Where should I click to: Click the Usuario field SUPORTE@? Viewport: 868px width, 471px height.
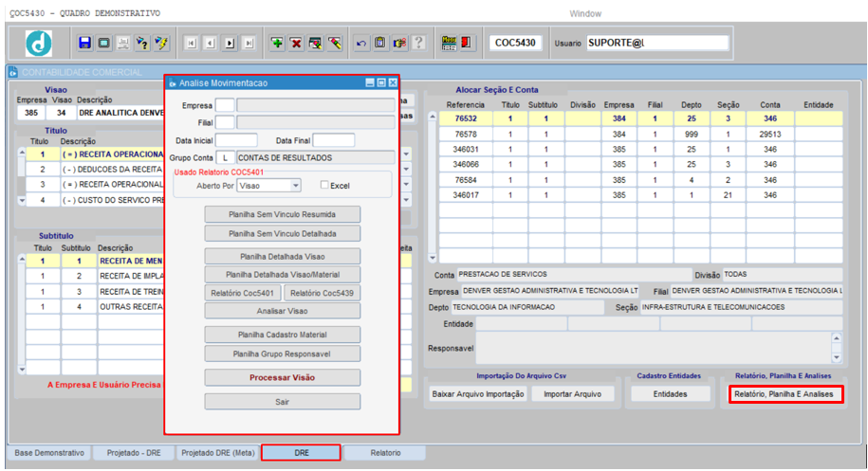pyautogui.click(x=657, y=43)
